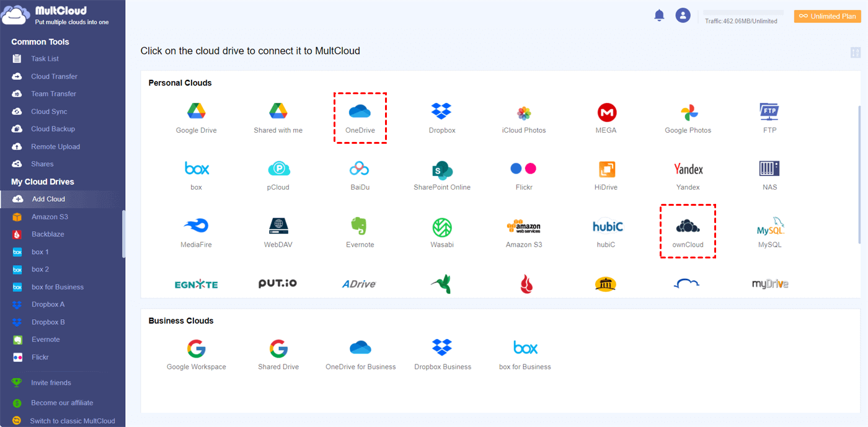Connect the Yandex drive
Viewport: 868px width, 427px height.
pos(688,175)
